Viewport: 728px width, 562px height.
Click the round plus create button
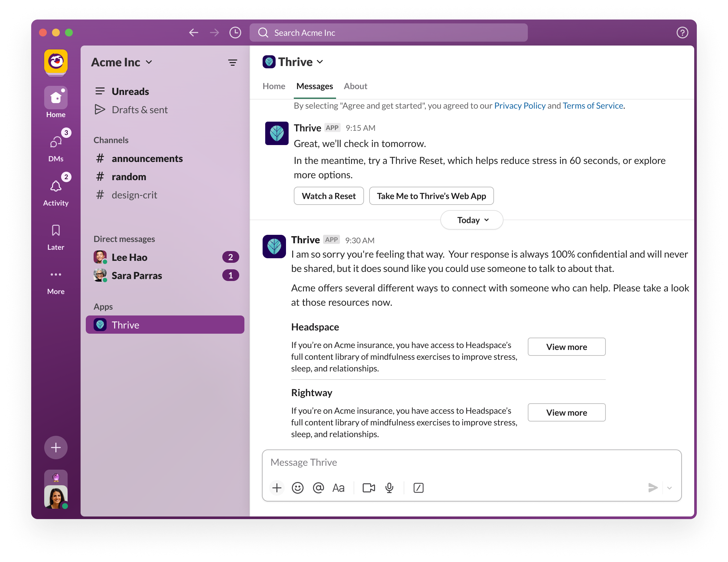point(56,447)
